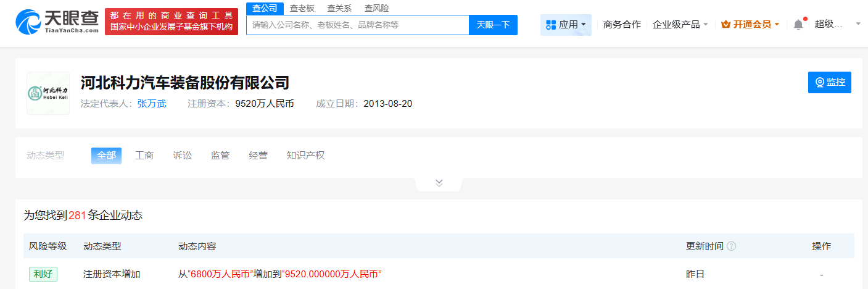Expand the 企业级产品 menu
Image resolution: width=868 pixels, height=289 pixels.
pyautogui.click(x=680, y=25)
